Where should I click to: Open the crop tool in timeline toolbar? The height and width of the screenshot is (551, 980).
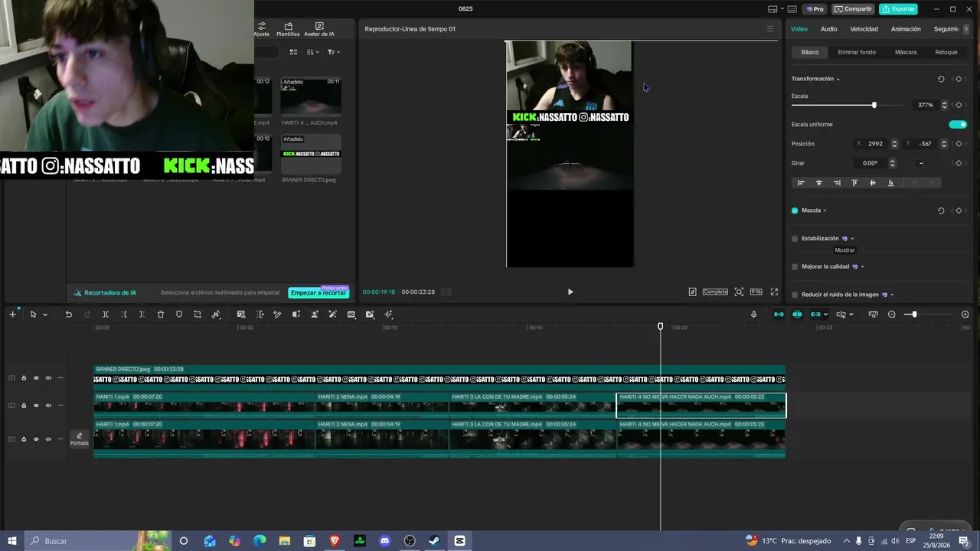coord(198,315)
